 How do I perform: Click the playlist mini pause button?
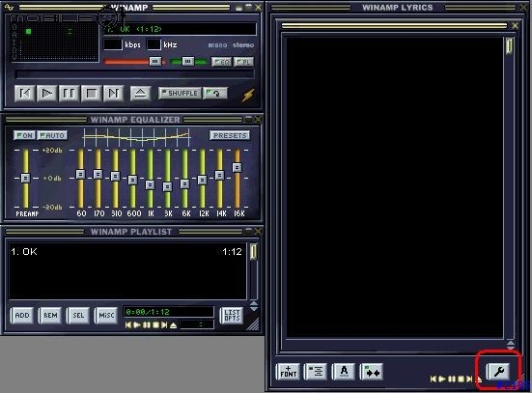(146, 325)
